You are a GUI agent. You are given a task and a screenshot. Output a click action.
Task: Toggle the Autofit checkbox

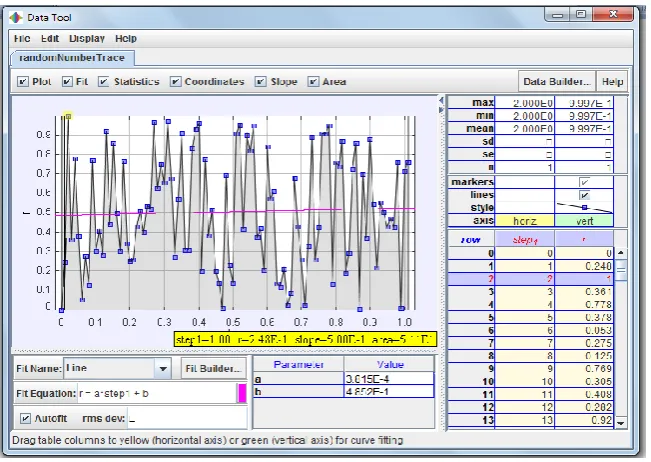pyautogui.click(x=26, y=418)
